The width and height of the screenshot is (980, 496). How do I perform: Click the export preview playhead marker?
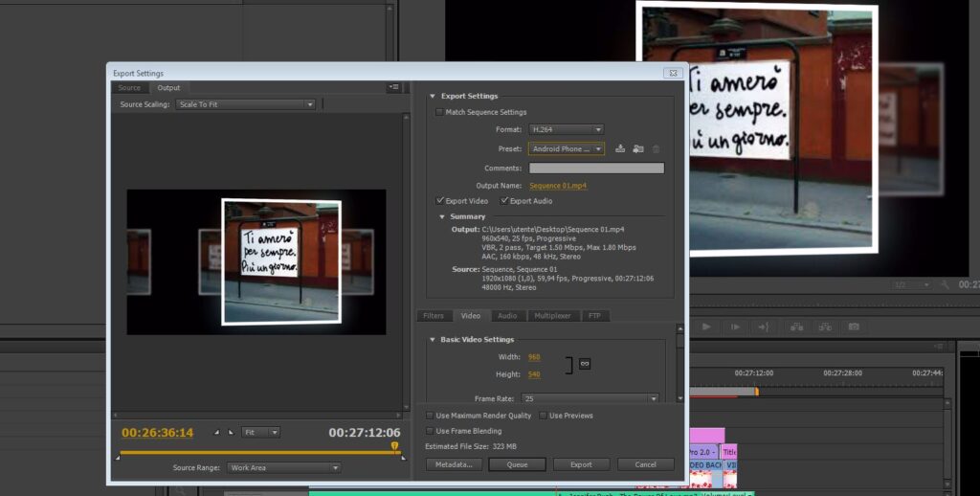point(395,446)
